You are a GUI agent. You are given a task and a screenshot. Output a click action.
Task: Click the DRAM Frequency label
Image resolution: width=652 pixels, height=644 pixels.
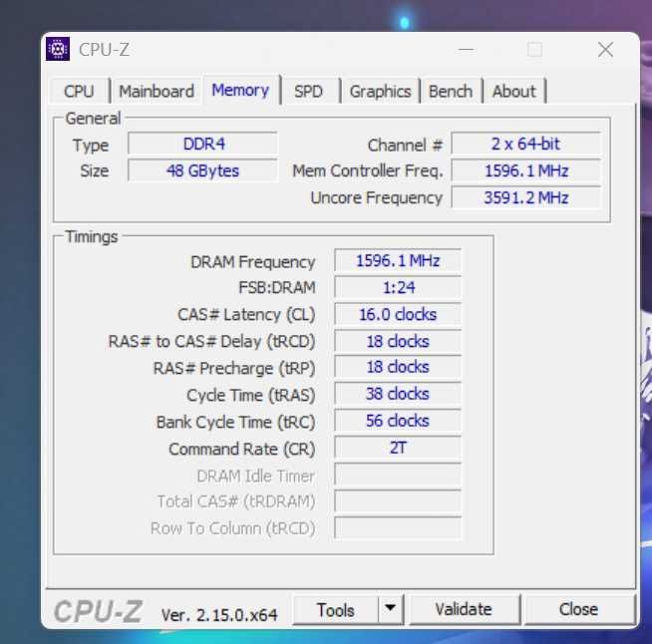[253, 262]
